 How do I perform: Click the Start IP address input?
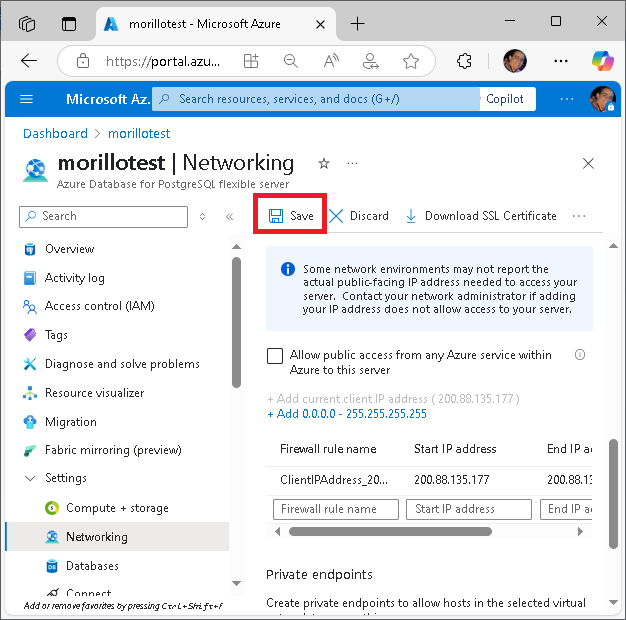coord(469,509)
